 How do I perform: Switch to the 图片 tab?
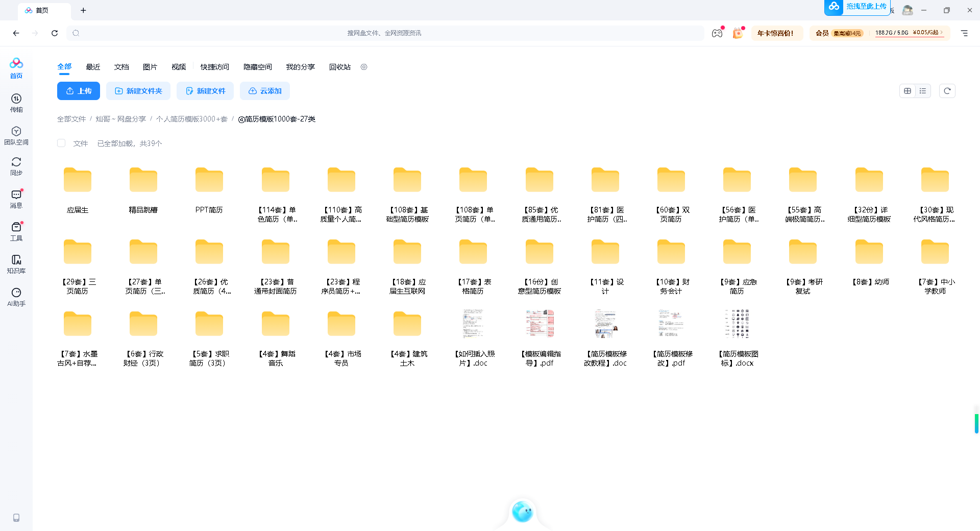click(x=150, y=67)
